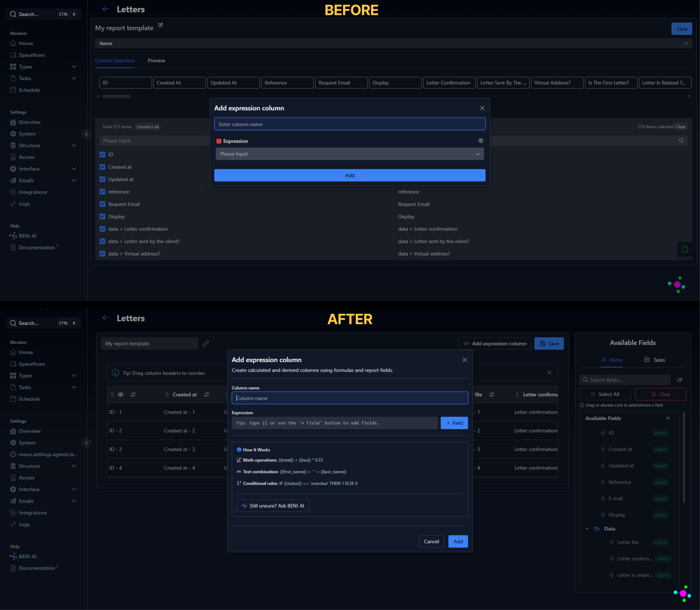Open the Expression Please Input dropdown in BEFORE dialog
Screen dimensions: 700x610
coord(350,154)
